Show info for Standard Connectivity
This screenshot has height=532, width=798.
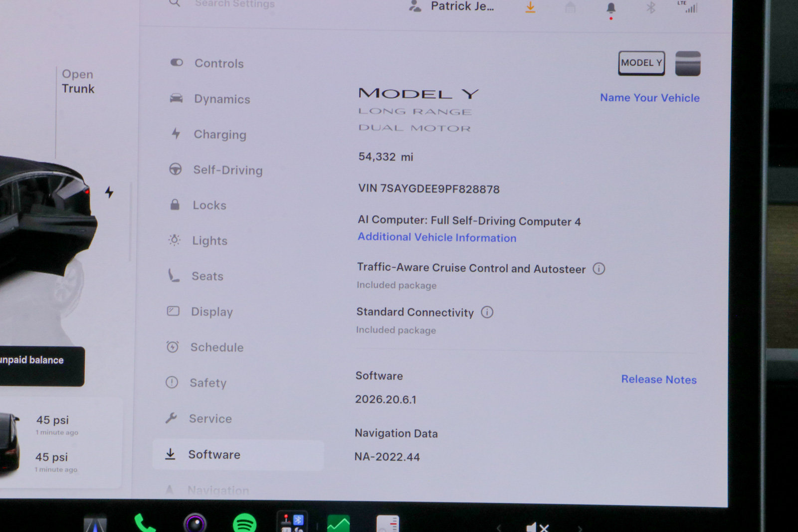pos(487,312)
